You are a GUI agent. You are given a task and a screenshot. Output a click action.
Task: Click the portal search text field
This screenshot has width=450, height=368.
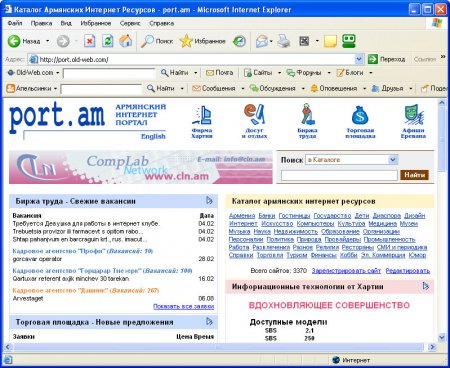pyautogui.click(x=339, y=175)
